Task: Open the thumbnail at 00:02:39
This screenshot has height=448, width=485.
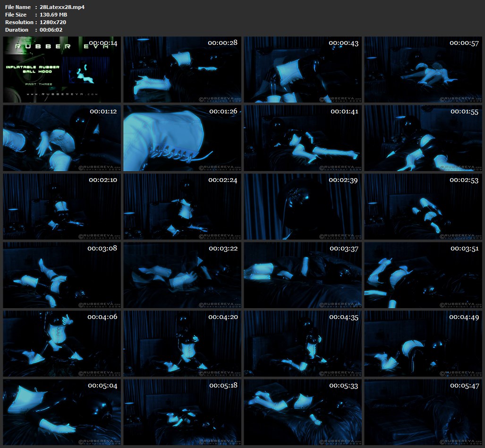Action: (x=303, y=207)
